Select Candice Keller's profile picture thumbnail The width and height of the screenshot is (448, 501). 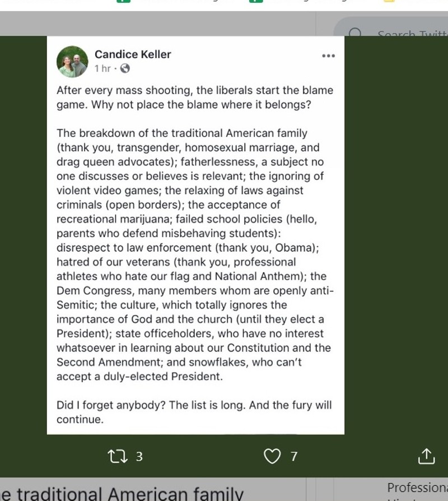(72, 61)
